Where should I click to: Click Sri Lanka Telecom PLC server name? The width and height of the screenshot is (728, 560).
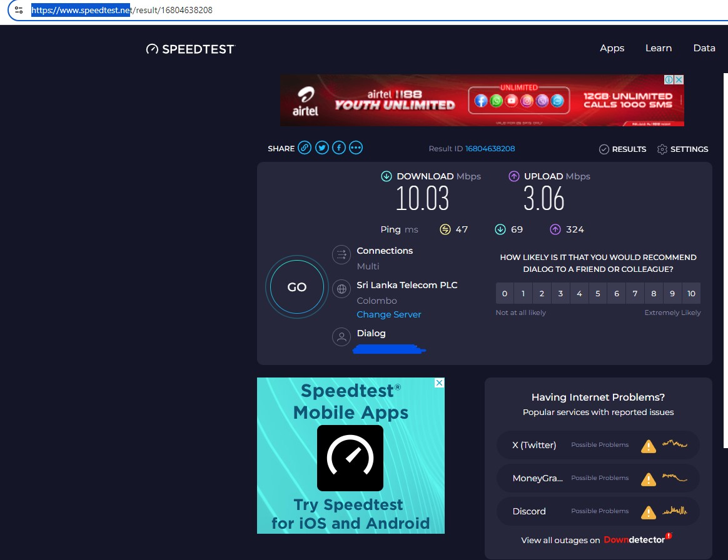(407, 285)
